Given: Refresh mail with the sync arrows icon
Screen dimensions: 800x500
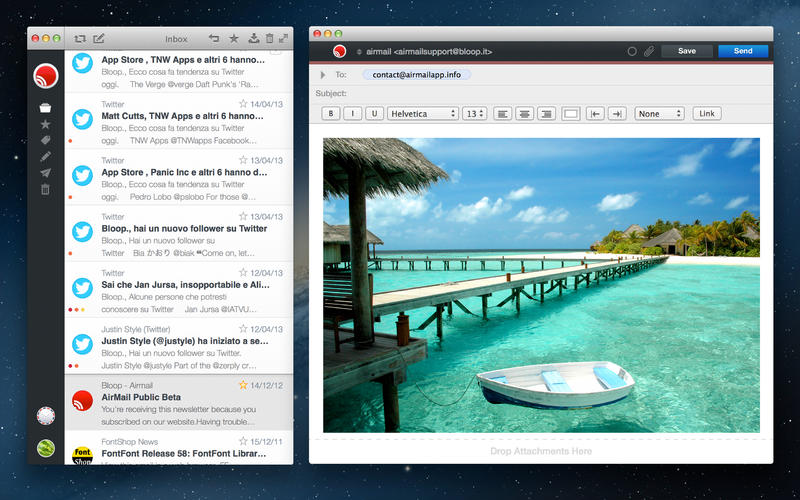Looking at the screenshot, I should 80,39.
